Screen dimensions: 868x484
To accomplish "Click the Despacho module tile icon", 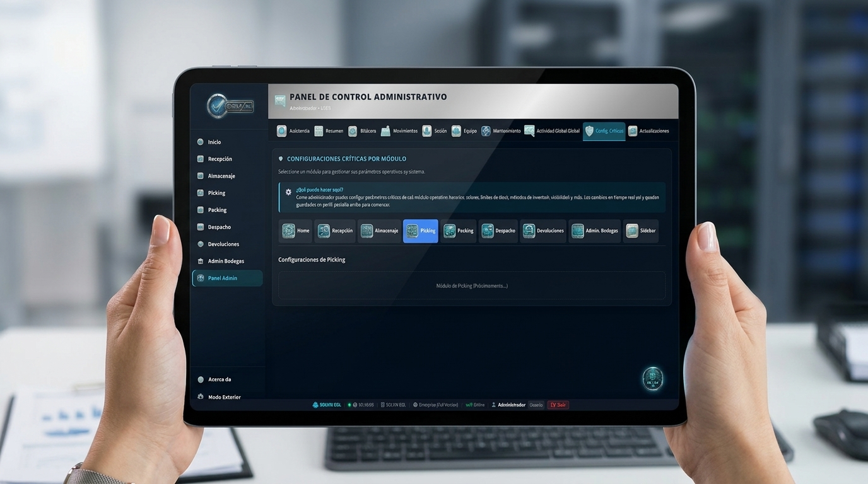I will coord(488,231).
